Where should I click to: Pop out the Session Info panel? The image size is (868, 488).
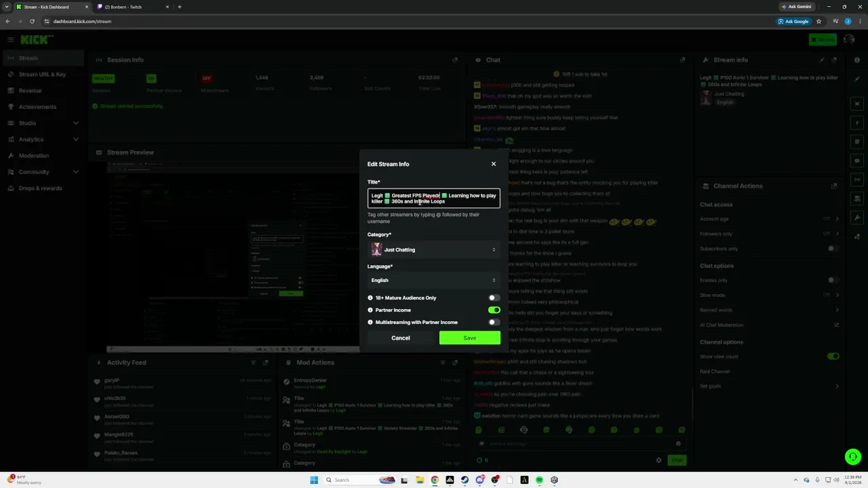tap(456, 60)
